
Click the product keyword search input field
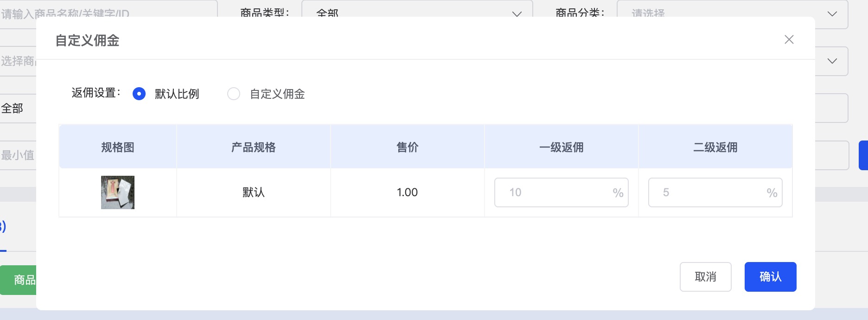108,14
